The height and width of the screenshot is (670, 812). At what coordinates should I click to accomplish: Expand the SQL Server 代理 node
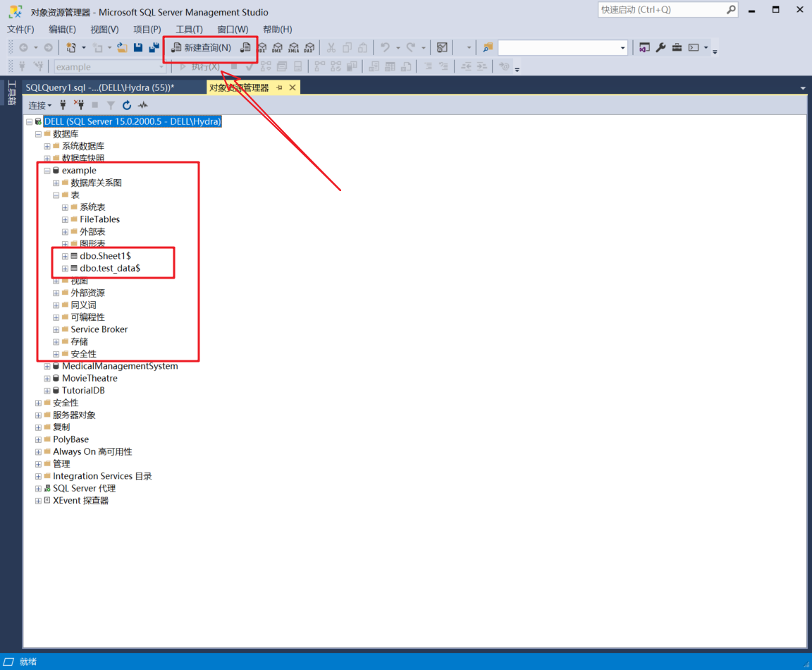coord(38,488)
